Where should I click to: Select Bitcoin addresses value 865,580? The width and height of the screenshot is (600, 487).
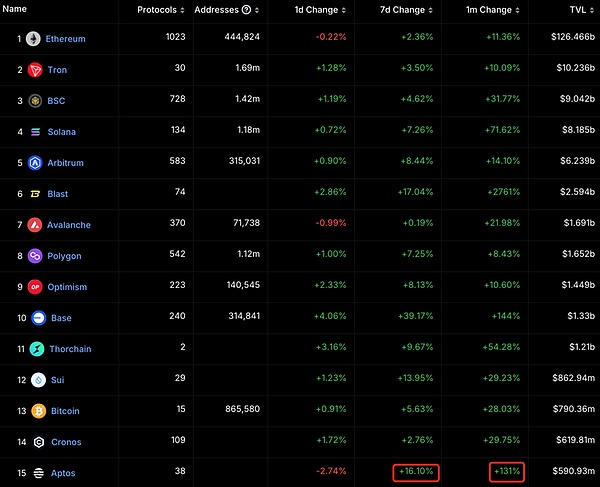coord(243,409)
